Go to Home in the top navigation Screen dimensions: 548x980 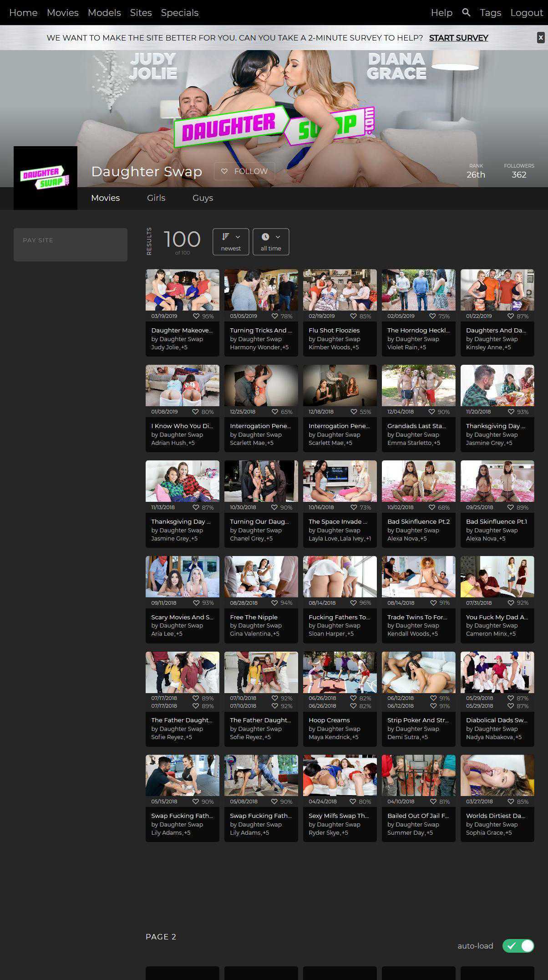tap(23, 13)
